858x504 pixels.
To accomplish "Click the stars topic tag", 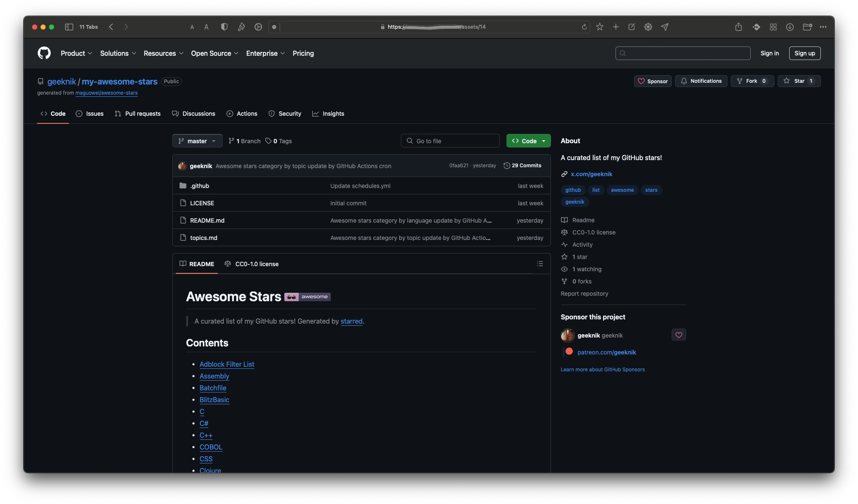I will 651,190.
